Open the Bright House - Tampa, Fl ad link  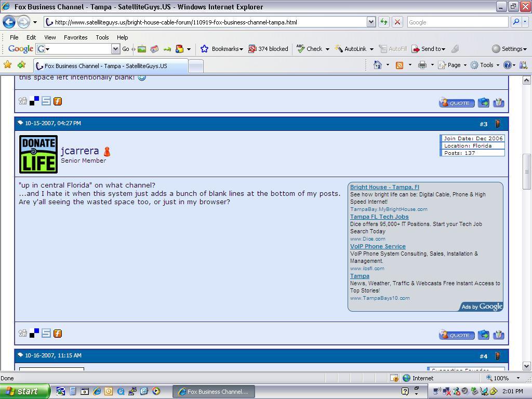click(x=384, y=187)
